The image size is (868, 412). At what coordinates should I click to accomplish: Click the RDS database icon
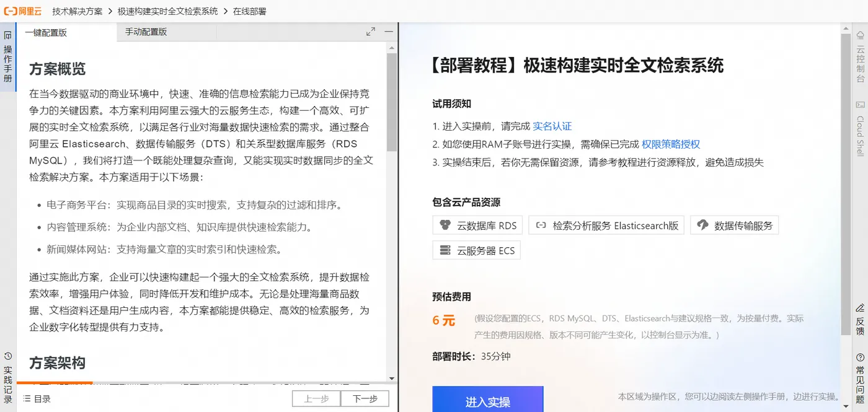click(x=445, y=225)
